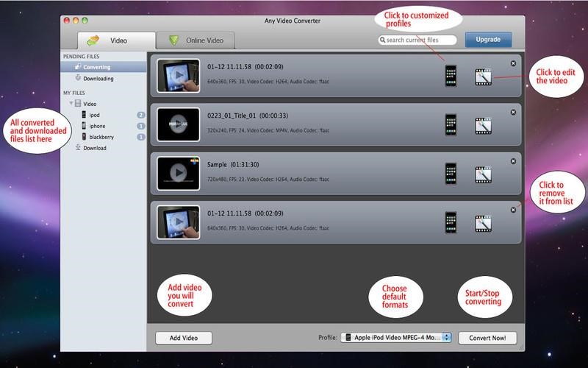This screenshot has width=588, height=368.
Task: Show Downloading pending files
Action: (x=98, y=78)
